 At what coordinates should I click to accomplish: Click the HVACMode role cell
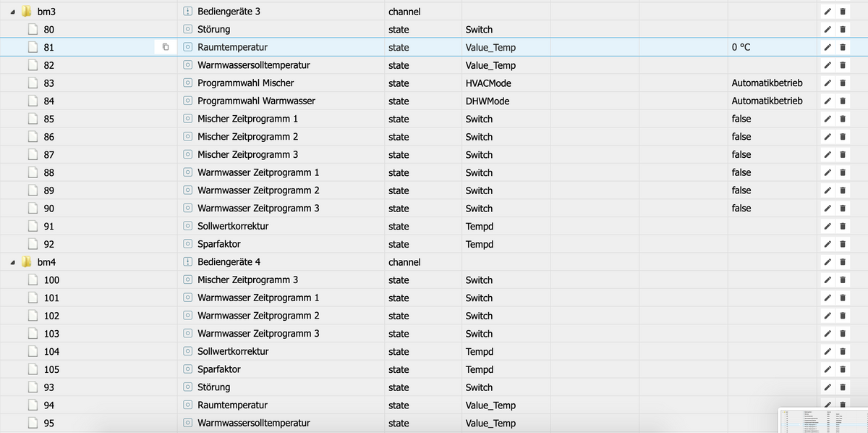(488, 83)
